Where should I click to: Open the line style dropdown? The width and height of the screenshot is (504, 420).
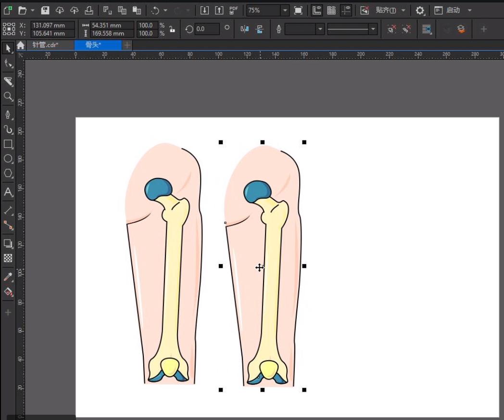click(373, 29)
